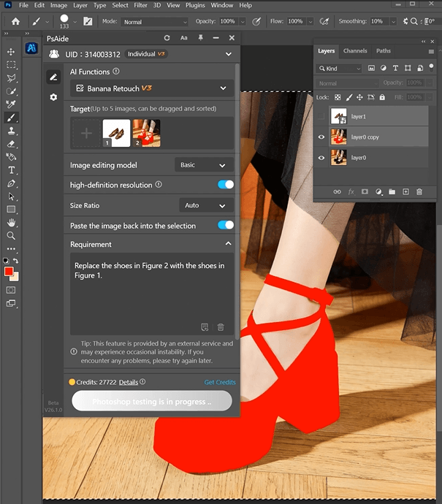Clear the Requirement text with trash icon
The image size is (442, 504).
(x=221, y=327)
